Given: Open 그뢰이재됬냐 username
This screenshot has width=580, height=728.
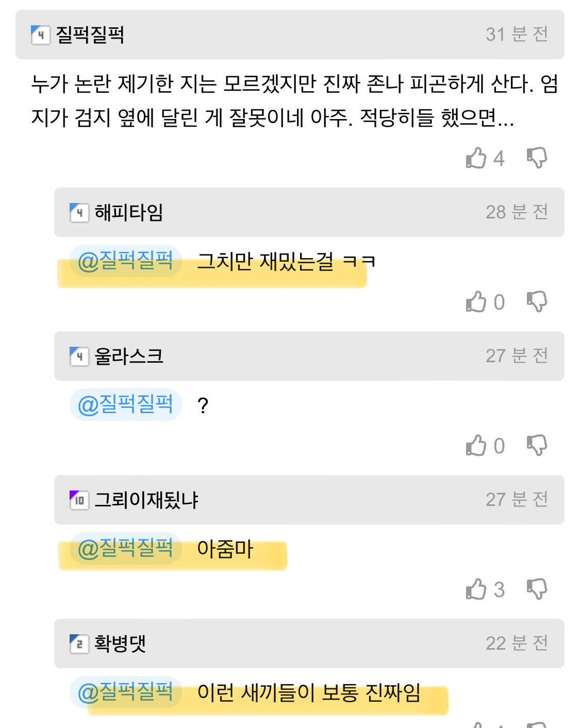Looking at the screenshot, I should 147,500.
